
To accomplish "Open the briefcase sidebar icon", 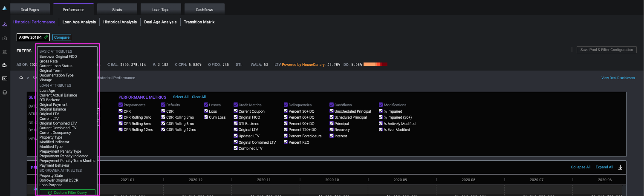I will point(5,38).
